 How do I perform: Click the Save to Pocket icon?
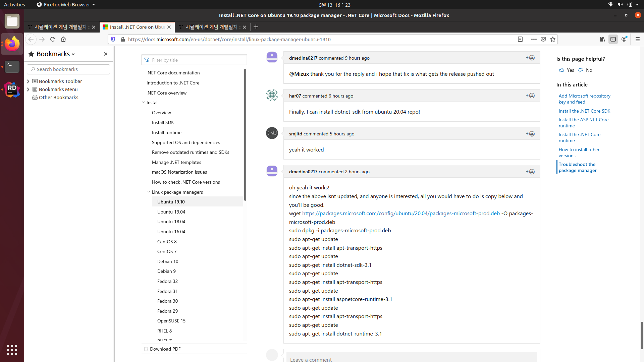(543, 39)
